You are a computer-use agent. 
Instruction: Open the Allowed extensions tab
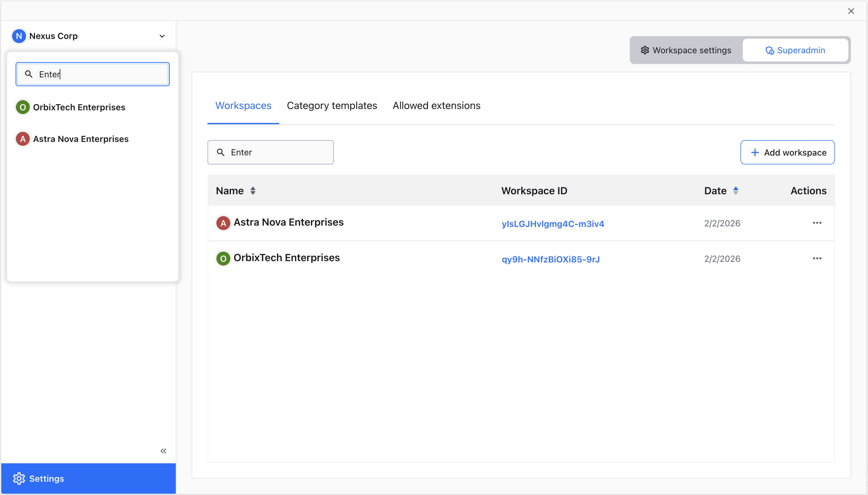point(437,106)
